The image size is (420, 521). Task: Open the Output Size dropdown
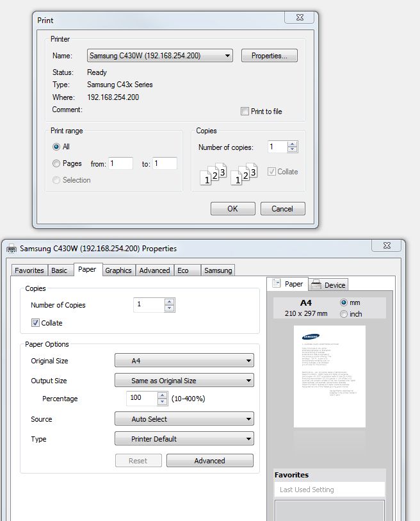[184, 381]
